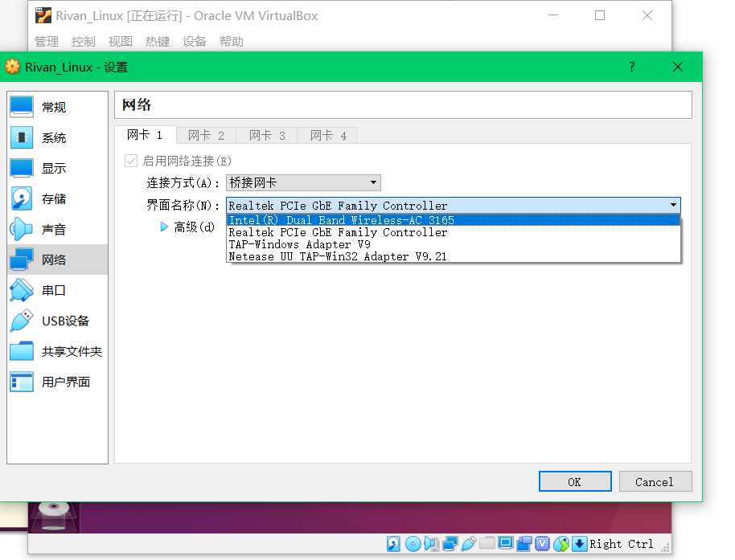Select the 网络 (Network) settings category

[x=57, y=260]
